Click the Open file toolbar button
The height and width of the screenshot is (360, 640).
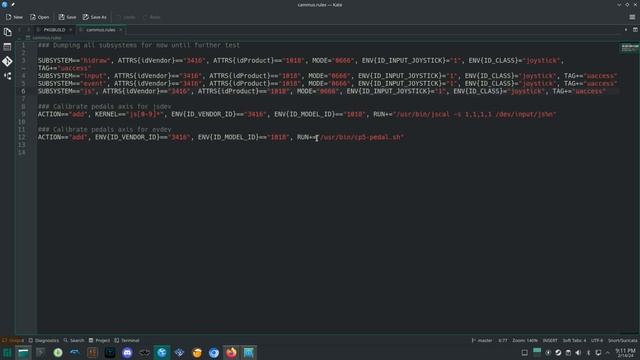40,17
